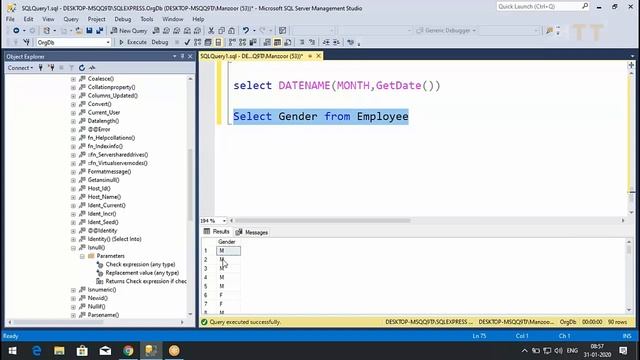Click the Undo arrow icon
The image size is (640, 360).
246,31
